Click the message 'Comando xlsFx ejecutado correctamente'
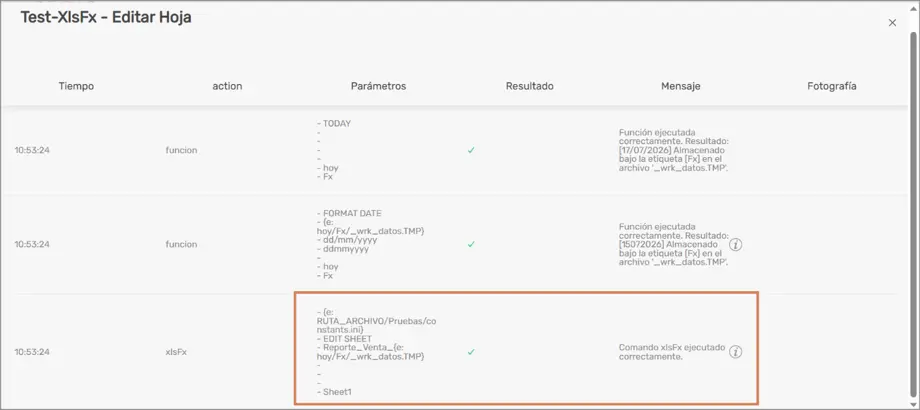920x410 pixels. tap(672, 352)
